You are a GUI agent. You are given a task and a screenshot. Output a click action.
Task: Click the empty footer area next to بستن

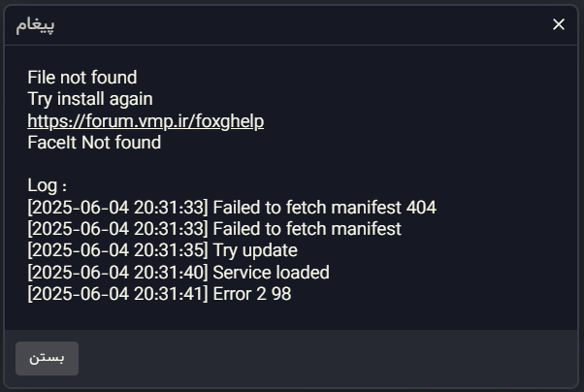pos(328,358)
